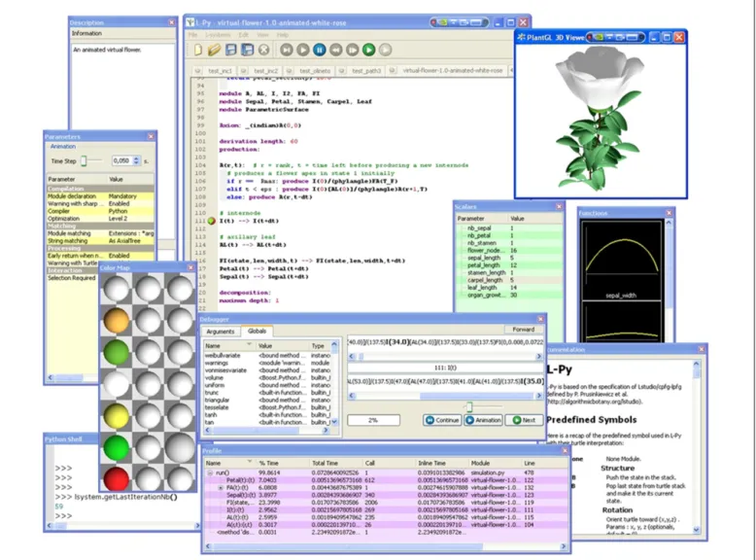This screenshot has height=560, width=756.
Task: Toggle the breakpoint marker on line 111
Action: tap(211, 221)
